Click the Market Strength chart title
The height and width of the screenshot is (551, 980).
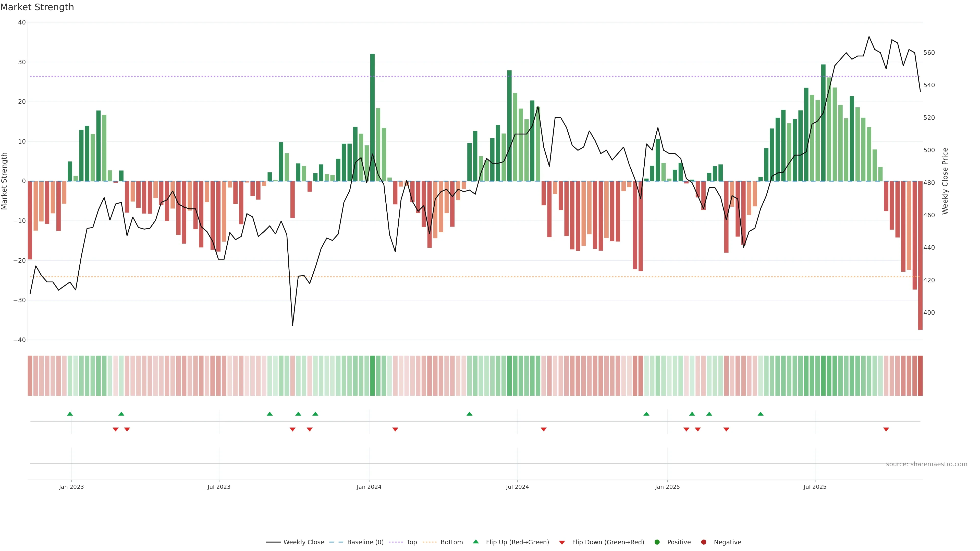coord(37,7)
